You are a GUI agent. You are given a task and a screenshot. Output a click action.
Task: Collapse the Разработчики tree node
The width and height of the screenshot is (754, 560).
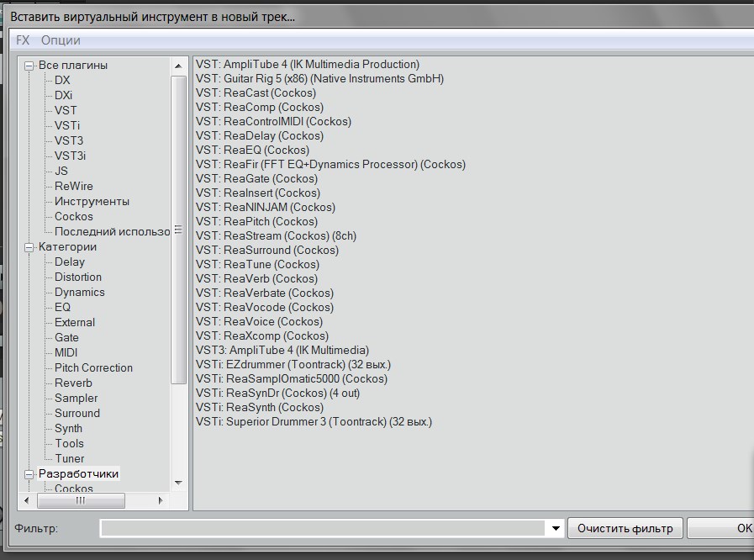click(29, 474)
